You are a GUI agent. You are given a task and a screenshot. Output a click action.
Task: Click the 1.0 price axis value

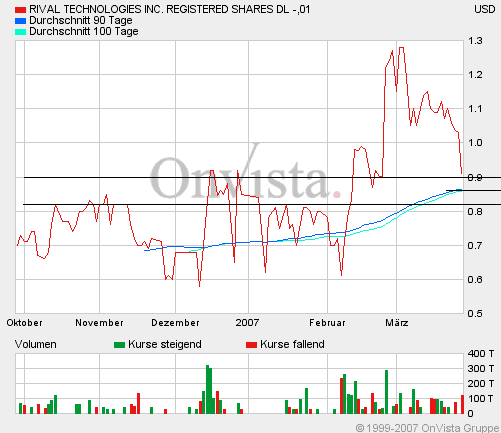tap(475, 143)
